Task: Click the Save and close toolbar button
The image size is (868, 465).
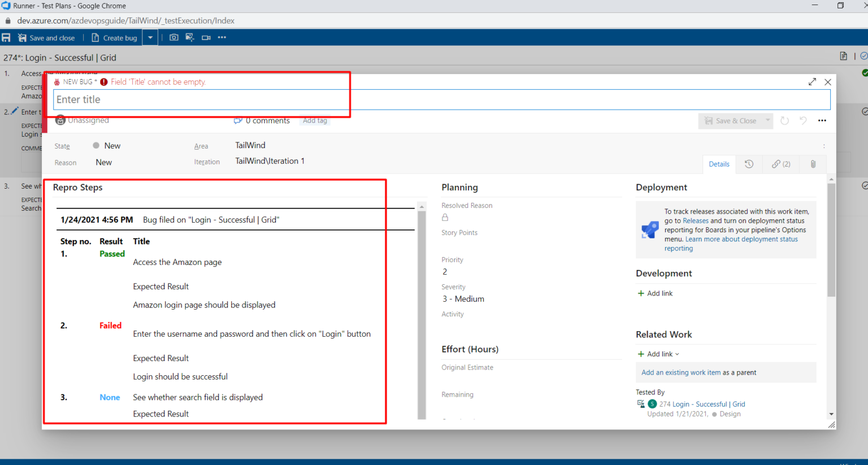Action: pos(46,38)
